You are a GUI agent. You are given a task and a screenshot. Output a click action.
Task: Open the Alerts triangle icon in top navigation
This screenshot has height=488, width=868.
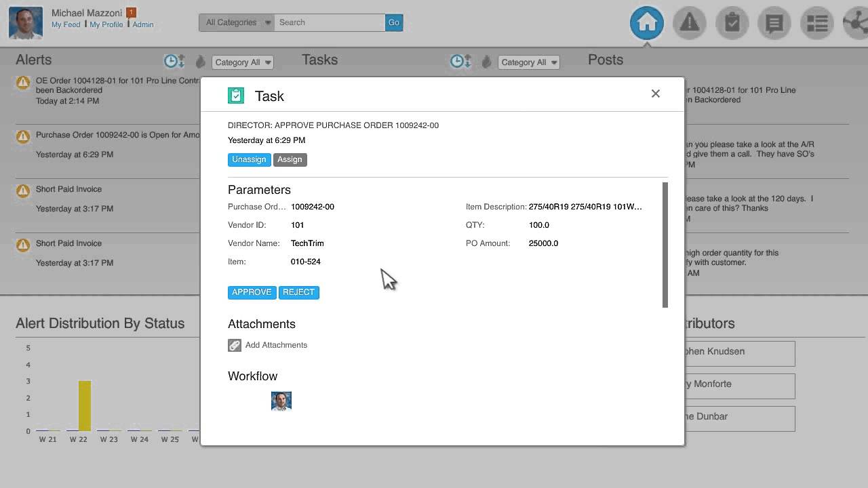pos(690,23)
